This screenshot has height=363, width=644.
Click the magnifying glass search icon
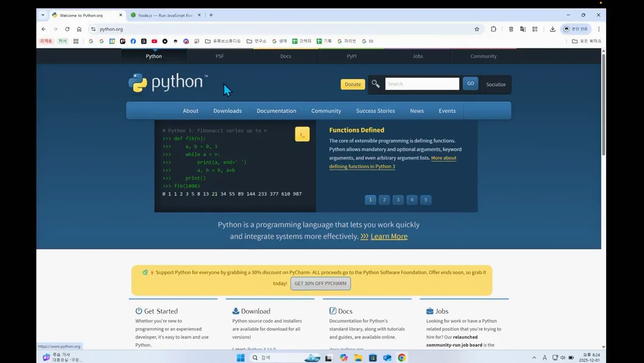(376, 84)
